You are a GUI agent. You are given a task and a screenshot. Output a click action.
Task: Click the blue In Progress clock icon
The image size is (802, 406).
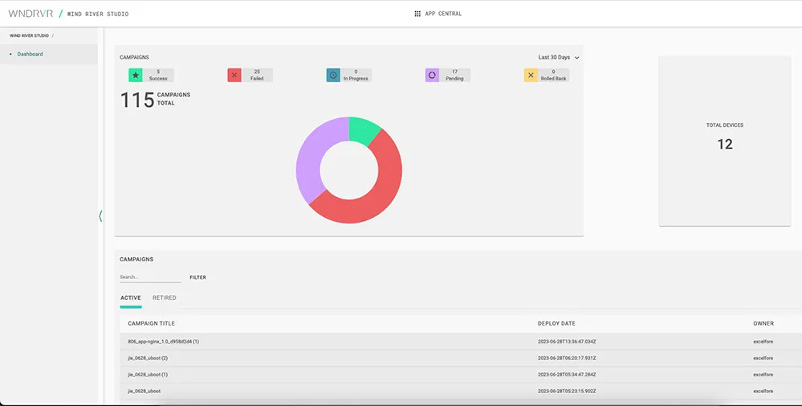333,75
